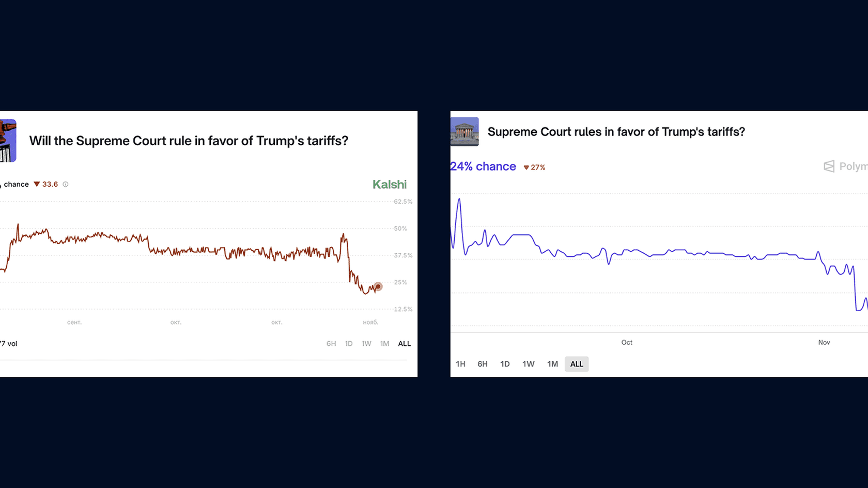Click the down-triangle beside the 27% change

(x=525, y=167)
